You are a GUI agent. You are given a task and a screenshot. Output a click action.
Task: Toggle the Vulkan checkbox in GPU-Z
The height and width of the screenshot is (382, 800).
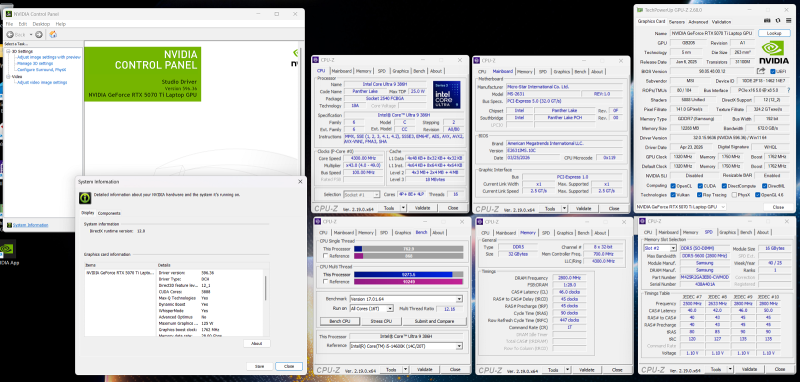tap(673, 194)
